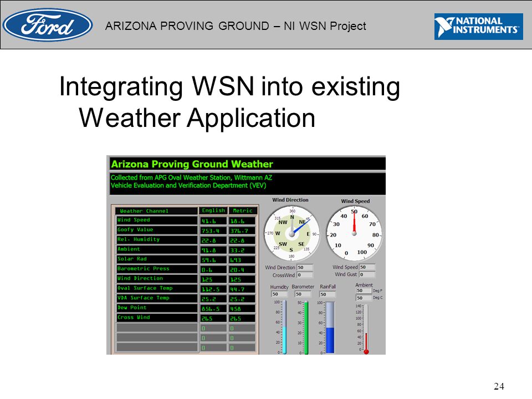The height and width of the screenshot is (399, 532).
Task: Click the Metric Dew Point value 458
Action: (242, 309)
